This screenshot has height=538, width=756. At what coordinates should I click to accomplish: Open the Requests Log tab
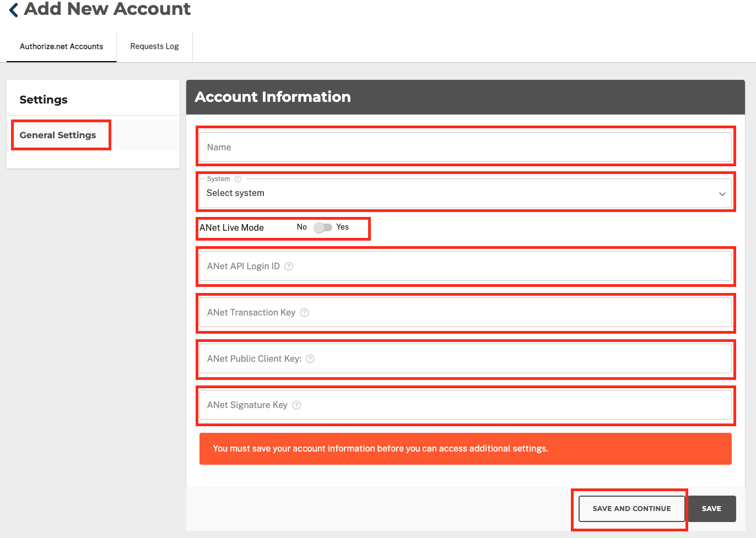pos(154,46)
